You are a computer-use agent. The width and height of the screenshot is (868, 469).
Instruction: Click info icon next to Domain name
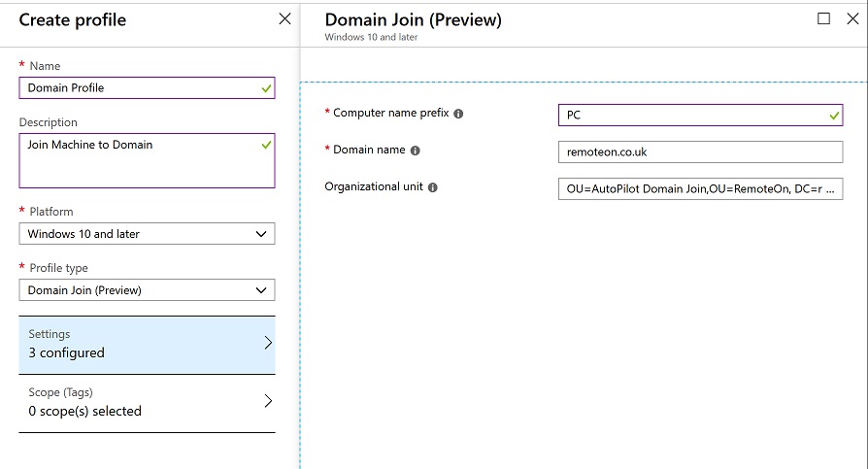(416, 151)
